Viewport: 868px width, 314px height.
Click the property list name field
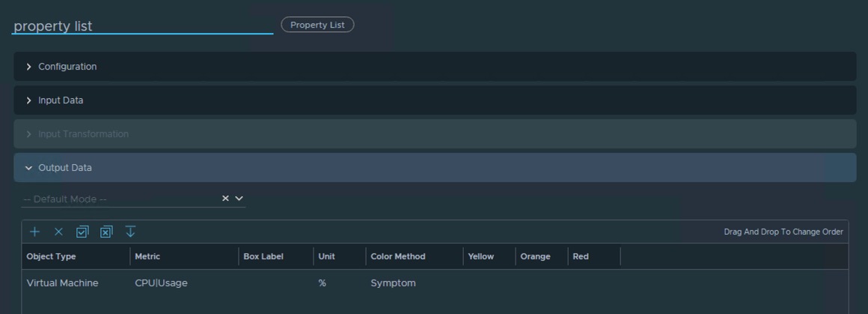142,26
